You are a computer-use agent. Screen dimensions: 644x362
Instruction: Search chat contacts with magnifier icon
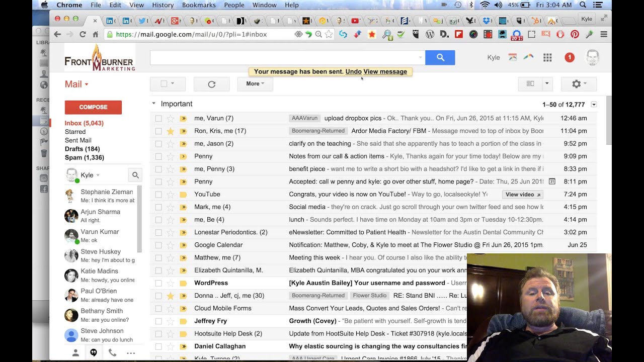tap(135, 175)
